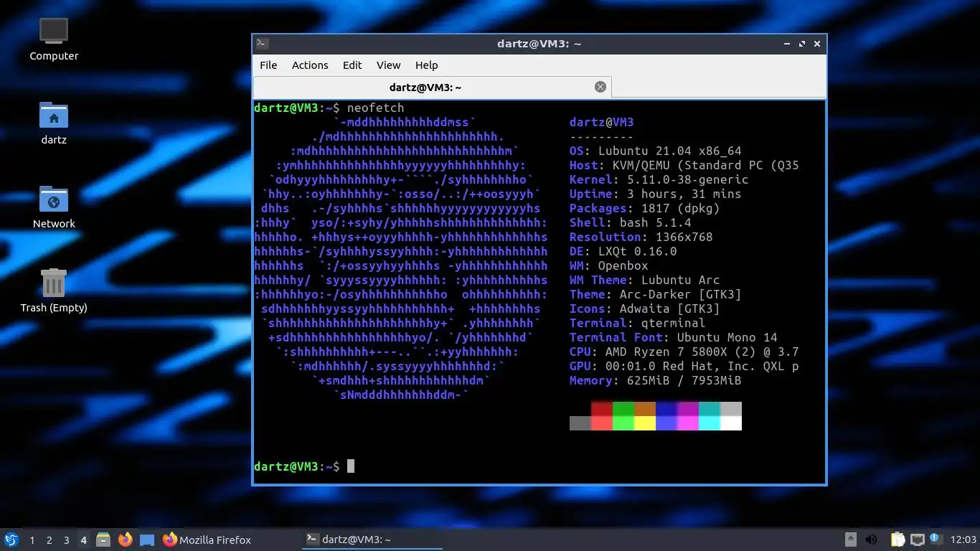This screenshot has height=551, width=980.
Task: Click 'Host: KVM/QEMU' line
Action: pyautogui.click(x=684, y=165)
